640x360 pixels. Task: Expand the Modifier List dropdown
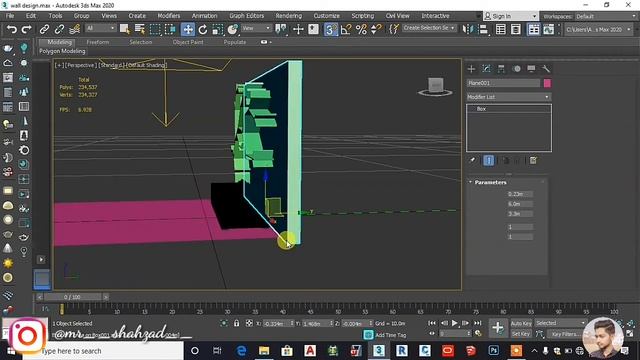(x=509, y=97)
